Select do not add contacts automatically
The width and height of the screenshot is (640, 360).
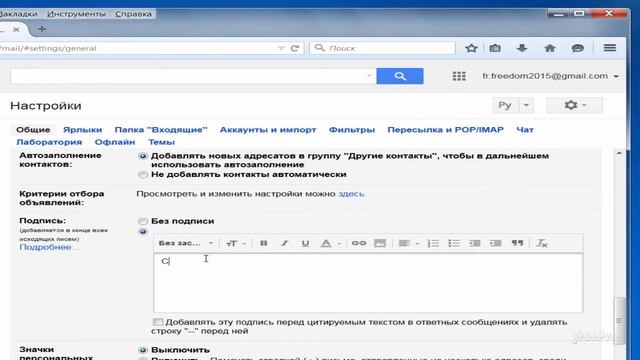(142, 175)
